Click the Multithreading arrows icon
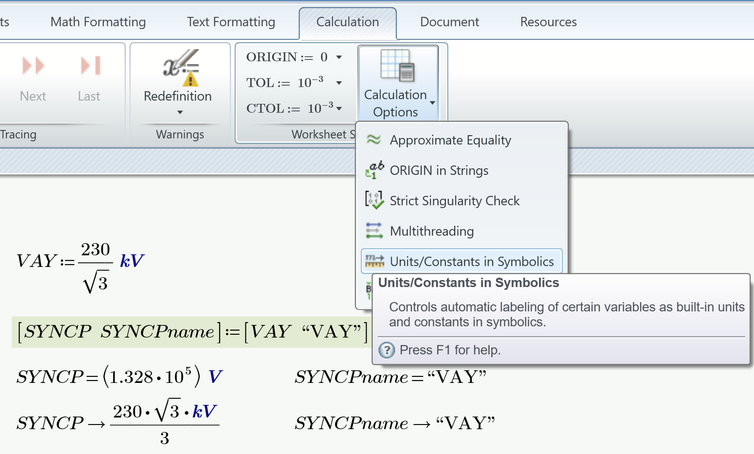The height and width of the screenshot is (454, 754). click(x=374, y=230)
